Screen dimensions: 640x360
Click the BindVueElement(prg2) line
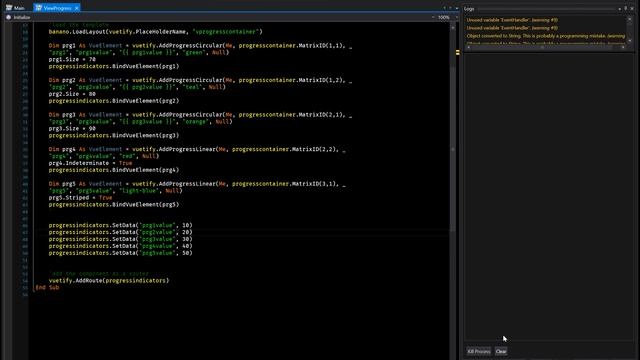pyautogui.click(x=113, y=101)
